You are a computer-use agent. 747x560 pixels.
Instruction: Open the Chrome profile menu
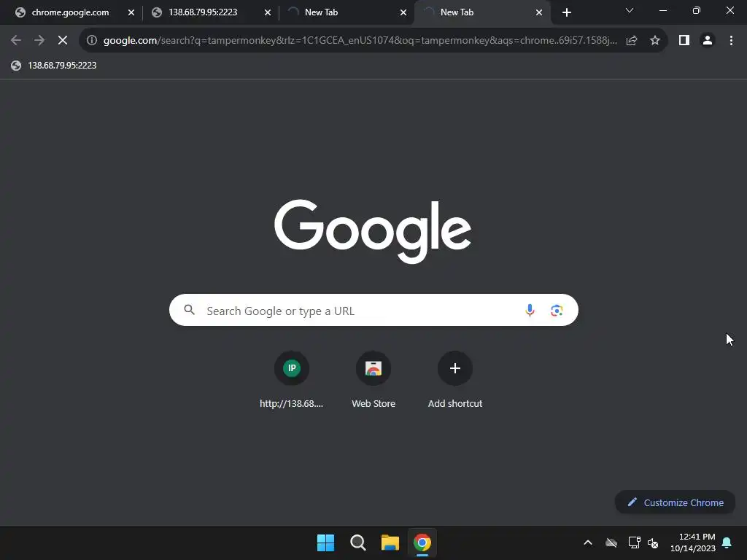click(708, 41)
